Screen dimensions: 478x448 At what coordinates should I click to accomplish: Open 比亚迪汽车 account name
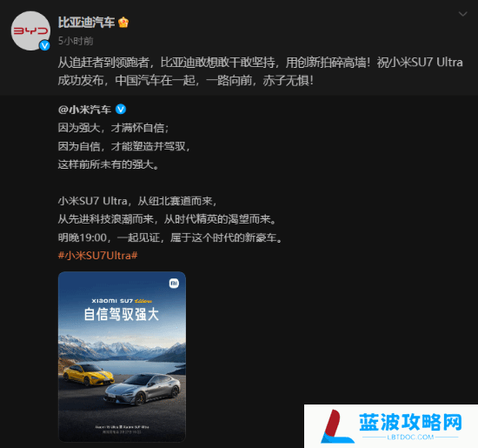click(x=86, y=23)
